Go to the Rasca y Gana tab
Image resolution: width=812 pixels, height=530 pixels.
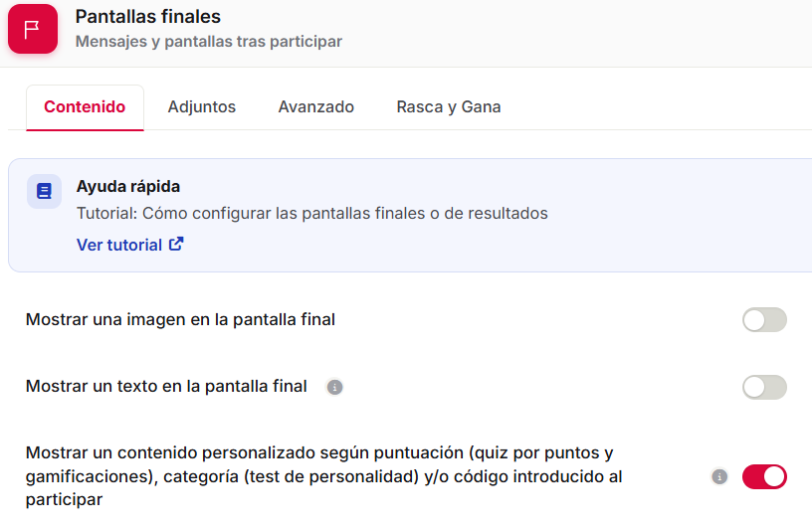tap(449, 107)
